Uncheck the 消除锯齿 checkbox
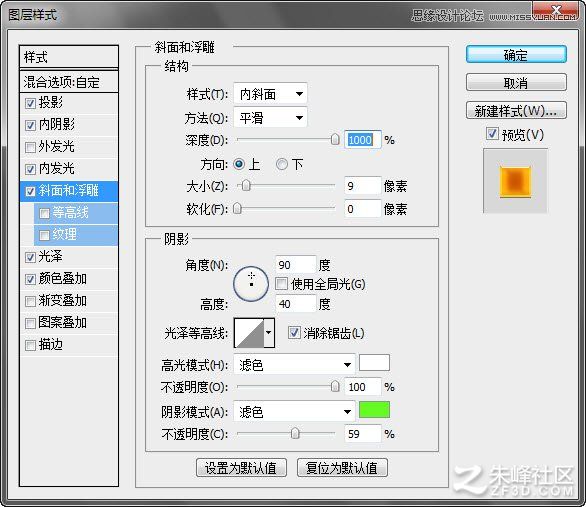Screen dimensions: 586x507 pyautogui.click(x=294, y=332)
